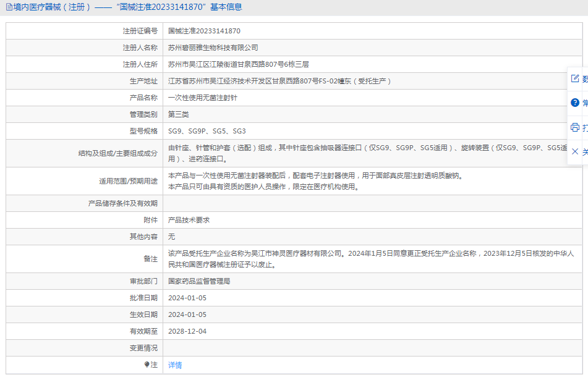The height and width of the screenshot is (380, 588).
Task: Click management category value 第三类
Action: (179, 114)
